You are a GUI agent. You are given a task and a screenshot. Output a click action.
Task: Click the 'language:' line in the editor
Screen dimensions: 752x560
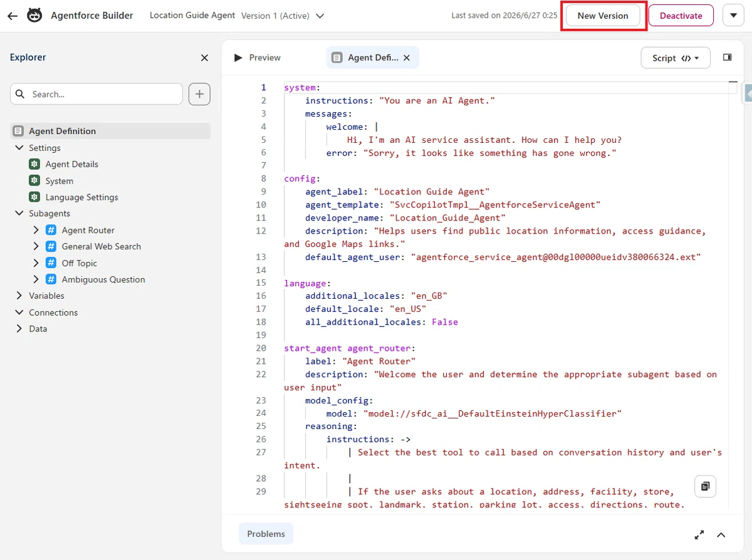[308, 283]
